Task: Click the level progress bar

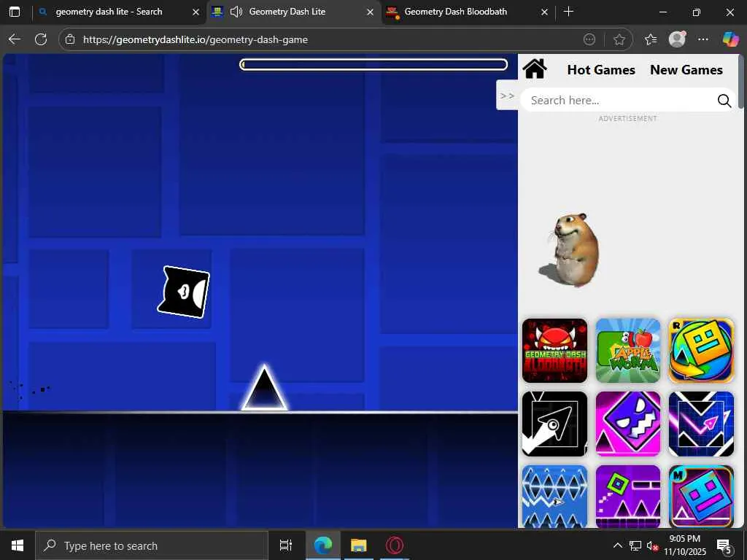Action: point(373,64)
